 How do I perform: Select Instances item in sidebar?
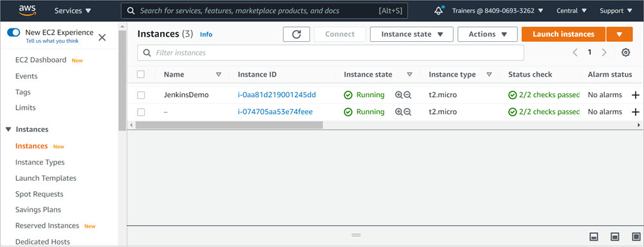[32, 146]
